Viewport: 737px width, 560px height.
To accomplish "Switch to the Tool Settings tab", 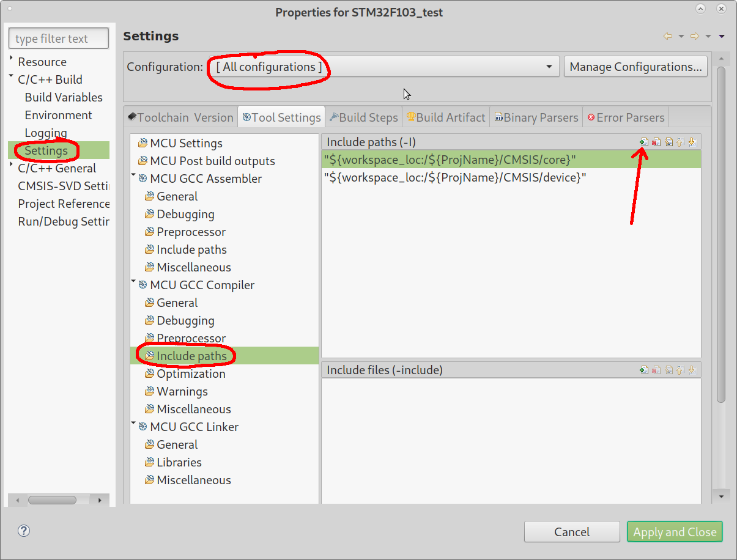I will [x=281, y=117].
